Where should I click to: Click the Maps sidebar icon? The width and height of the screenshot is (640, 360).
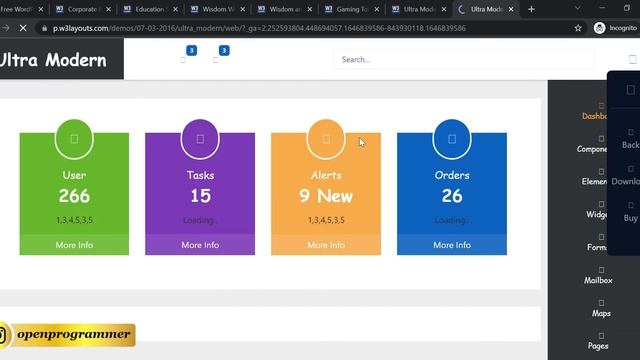pos(601,303)
